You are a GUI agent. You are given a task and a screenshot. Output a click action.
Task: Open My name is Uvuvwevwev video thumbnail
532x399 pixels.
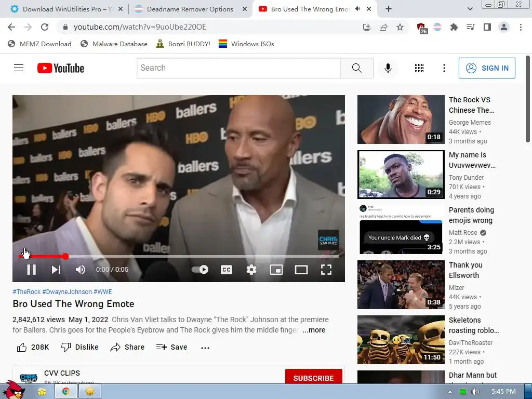click(x=401, y=175)
